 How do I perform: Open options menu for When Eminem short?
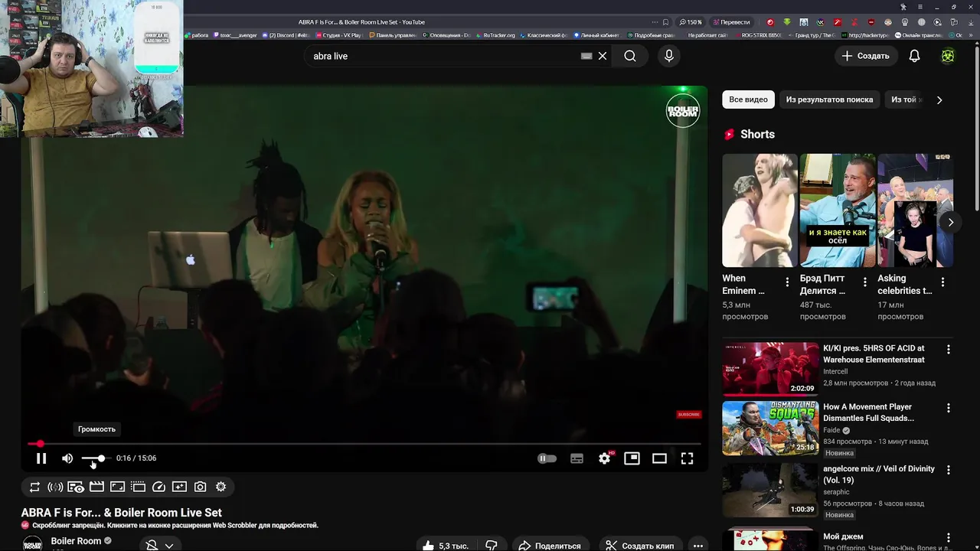[x=787, y=282]
